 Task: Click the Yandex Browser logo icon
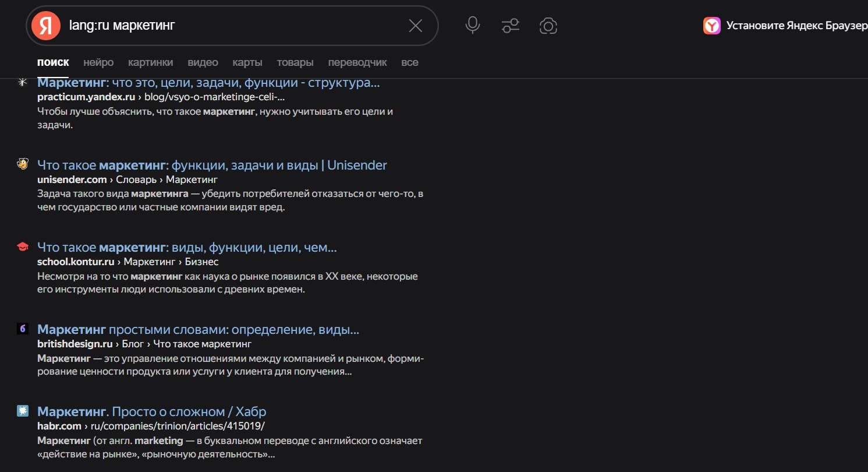click(711, 26)
